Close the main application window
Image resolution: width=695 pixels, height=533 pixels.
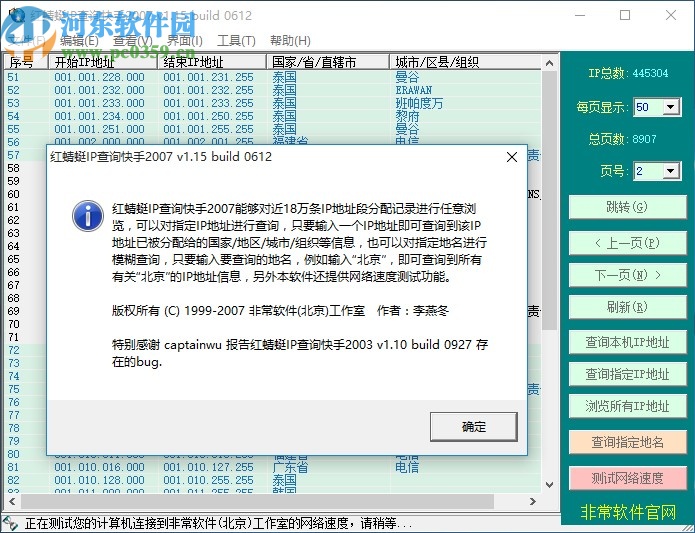click(x=671, y=15)
